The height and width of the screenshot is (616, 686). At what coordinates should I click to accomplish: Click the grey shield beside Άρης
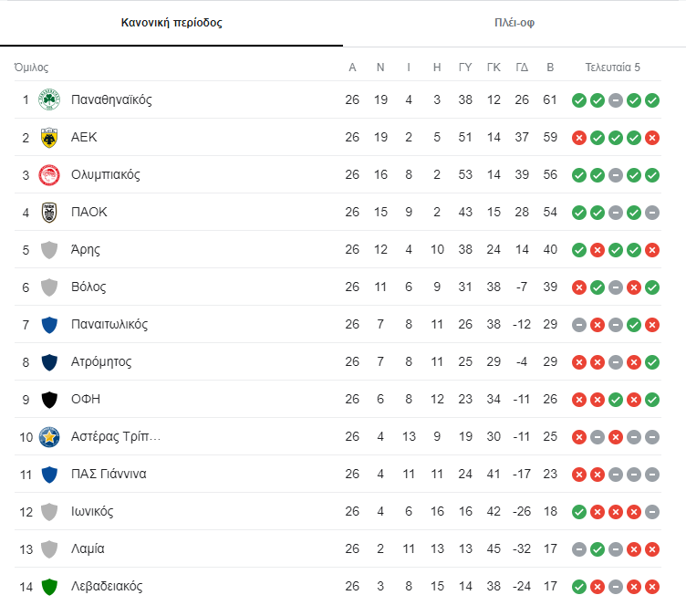pos(49,250)
